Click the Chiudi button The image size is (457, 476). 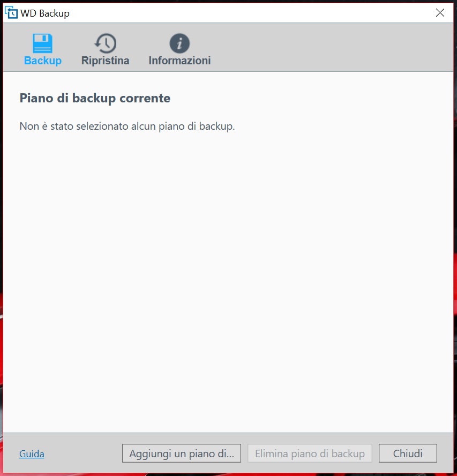[x=408, y=453]
